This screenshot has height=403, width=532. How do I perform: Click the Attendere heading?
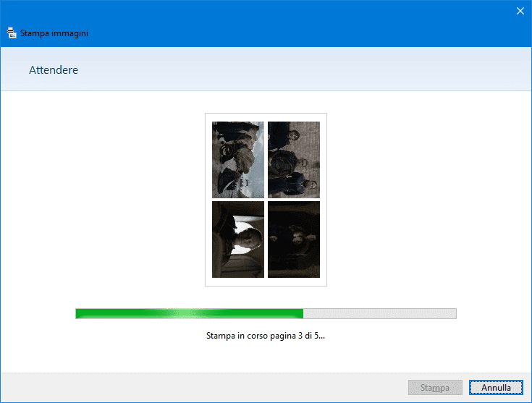point(54,70)
